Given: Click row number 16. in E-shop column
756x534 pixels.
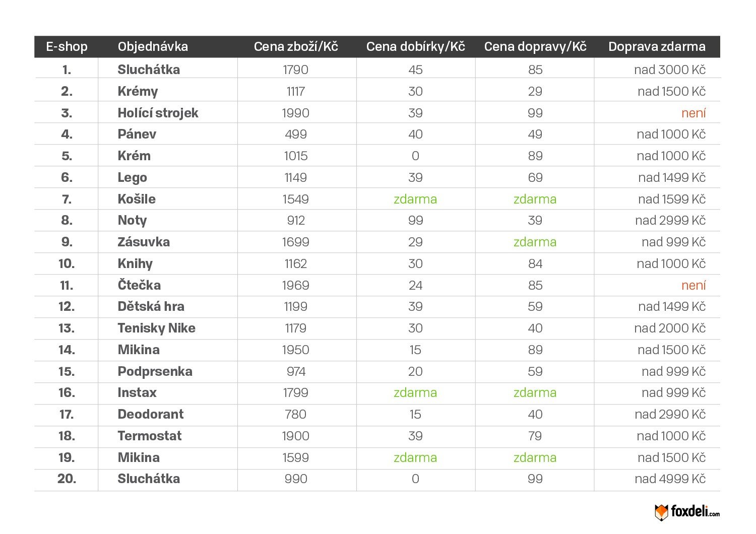Looking at the screenshot, I should click(x=67, y=392).
